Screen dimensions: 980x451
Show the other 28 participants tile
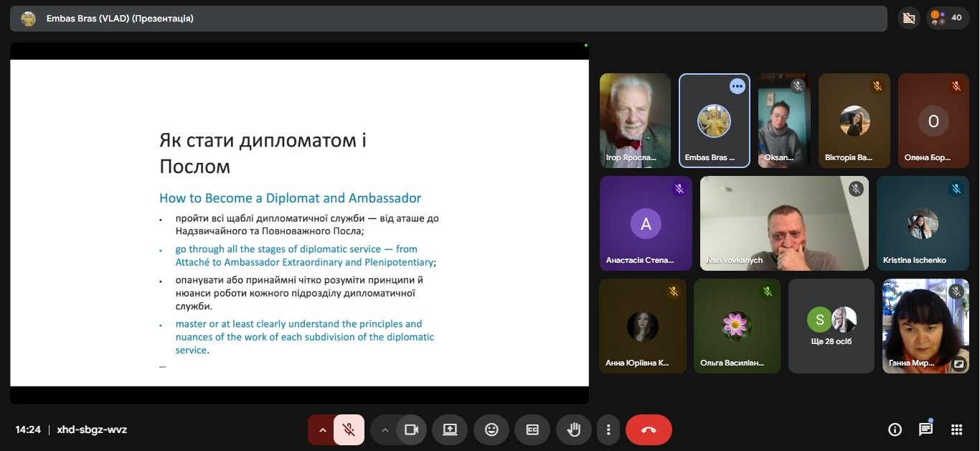831,325
